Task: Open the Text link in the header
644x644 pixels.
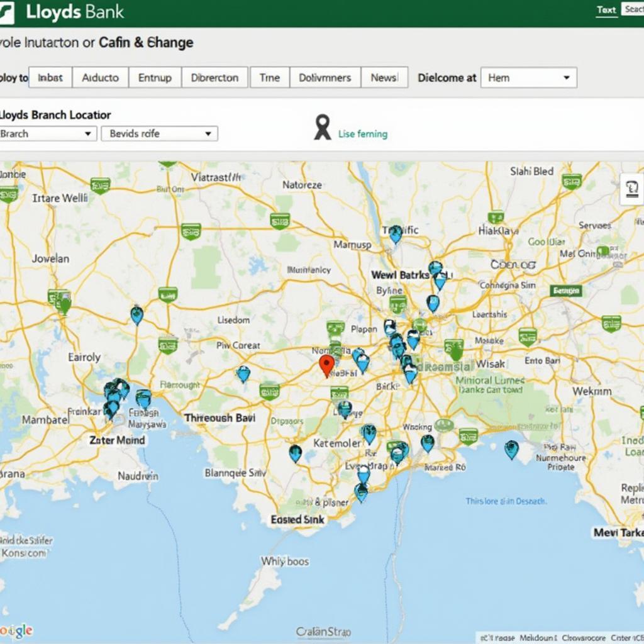Action: (606, 10)
